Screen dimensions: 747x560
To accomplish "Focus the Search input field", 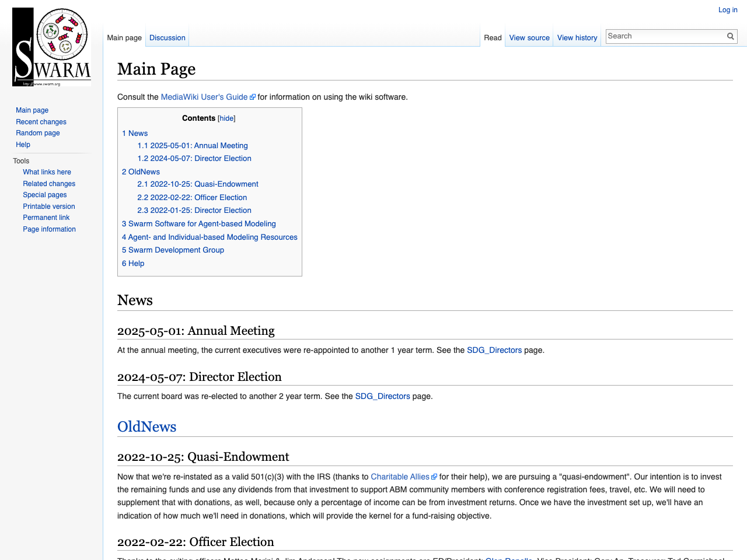I will click(x=665, y=36).
